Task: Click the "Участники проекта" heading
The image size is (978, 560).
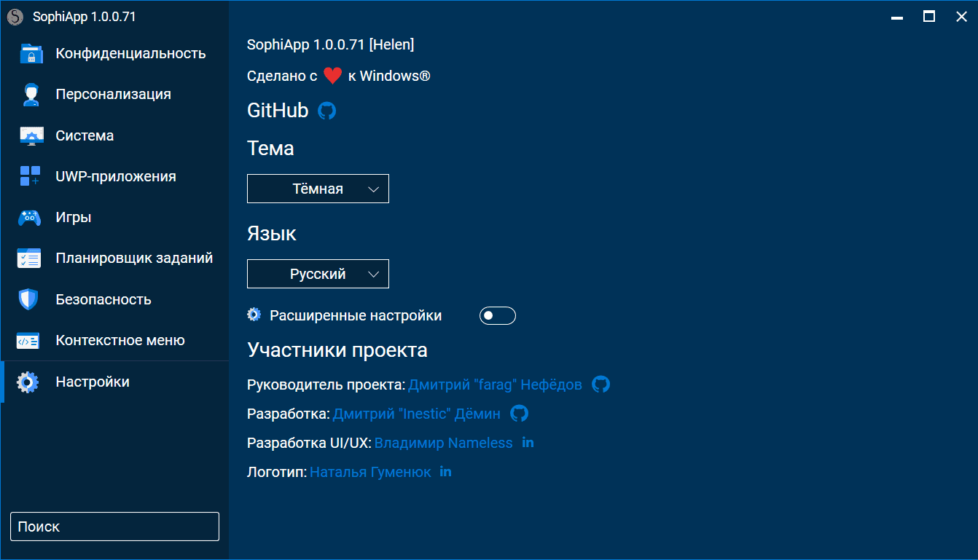Action: point(337,350)
